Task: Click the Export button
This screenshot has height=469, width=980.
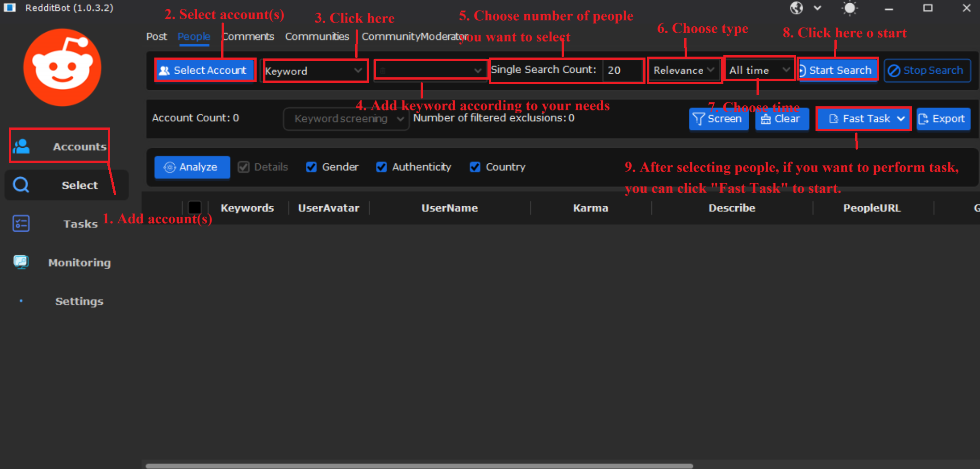Action: click(943, 119)
